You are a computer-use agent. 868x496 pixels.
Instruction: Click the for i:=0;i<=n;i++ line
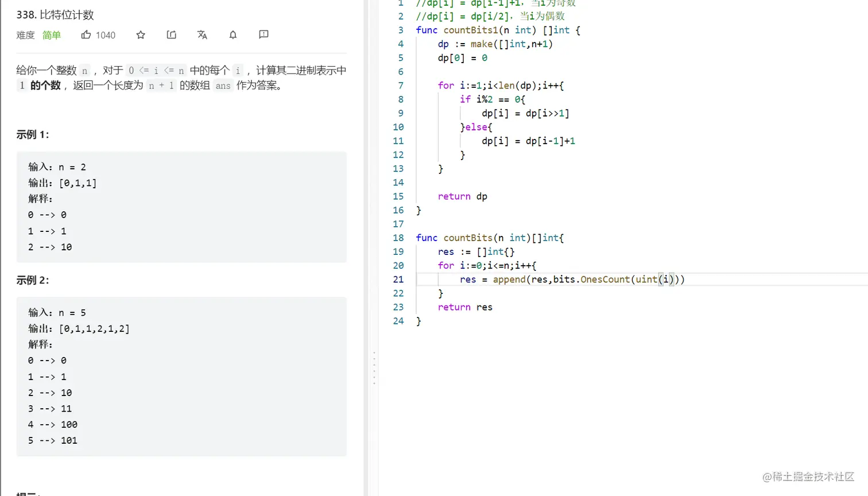487,265
